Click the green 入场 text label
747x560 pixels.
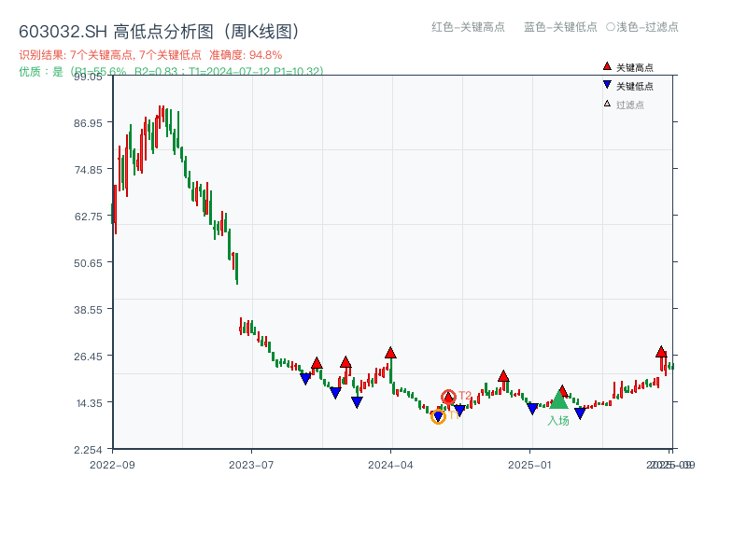558,421
